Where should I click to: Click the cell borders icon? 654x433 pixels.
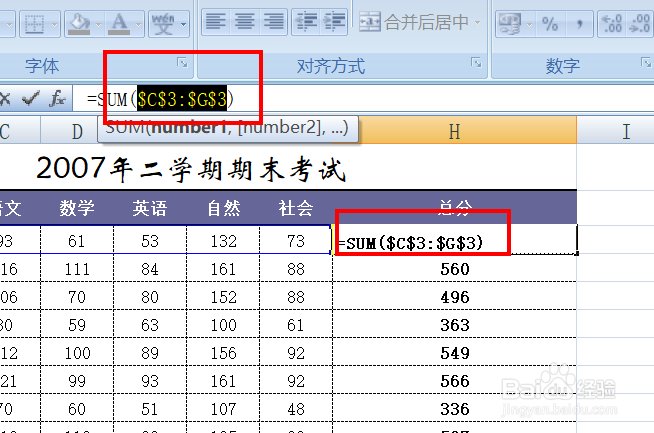tap(35, 24)
